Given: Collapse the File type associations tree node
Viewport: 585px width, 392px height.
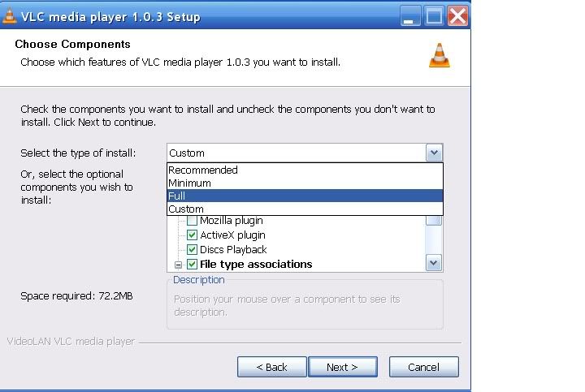Looking at the screenshot, I should pos(178,265).
